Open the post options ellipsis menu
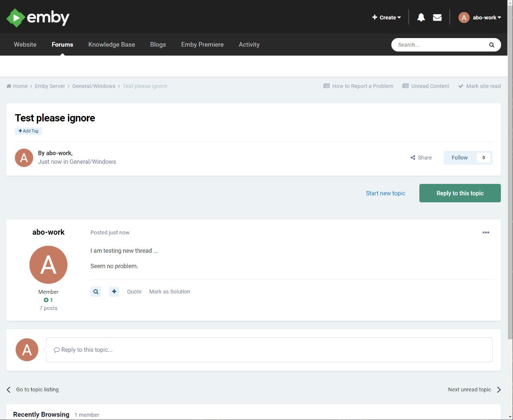513x420 pixels. (x=486, y=233)
